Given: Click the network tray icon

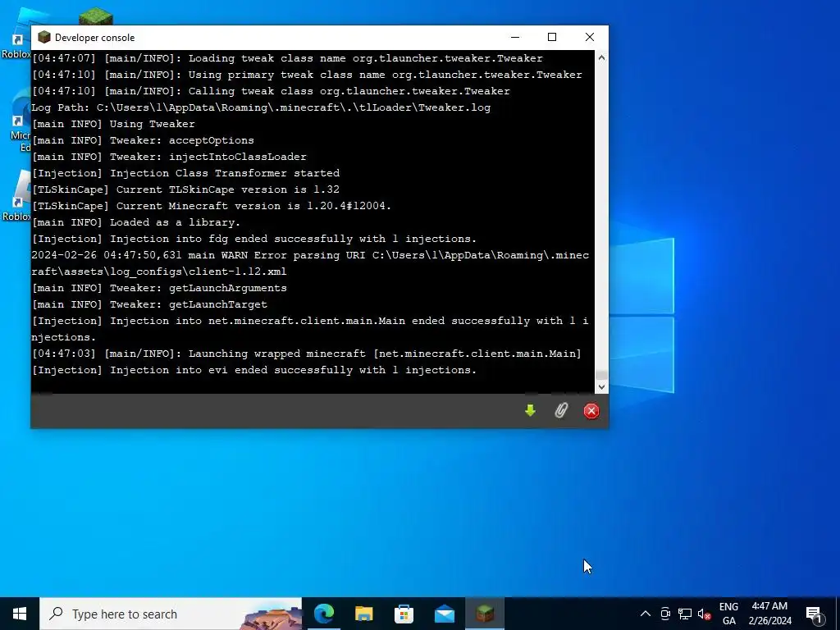Looking at the screenshot, I should coord(685,614).
